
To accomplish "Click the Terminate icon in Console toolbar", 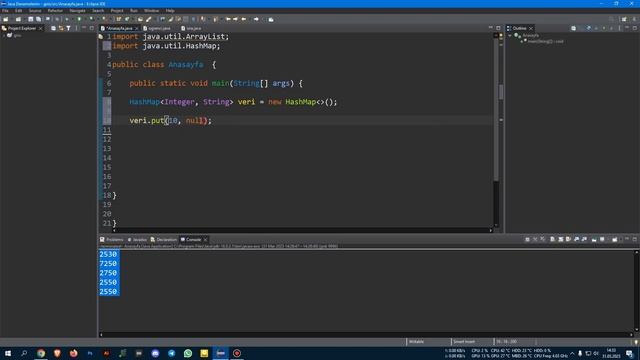I will coord(527,239).
